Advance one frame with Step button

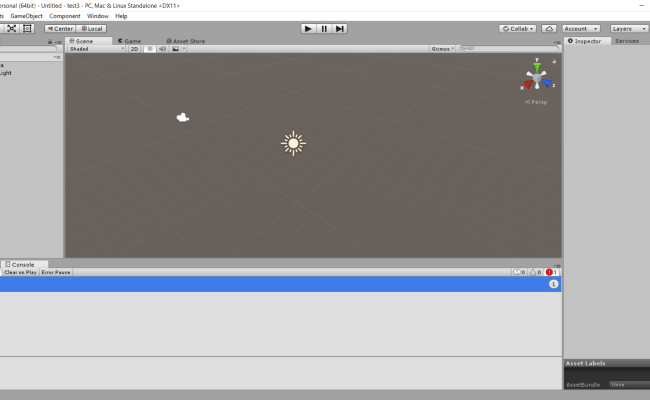point(340,29)
